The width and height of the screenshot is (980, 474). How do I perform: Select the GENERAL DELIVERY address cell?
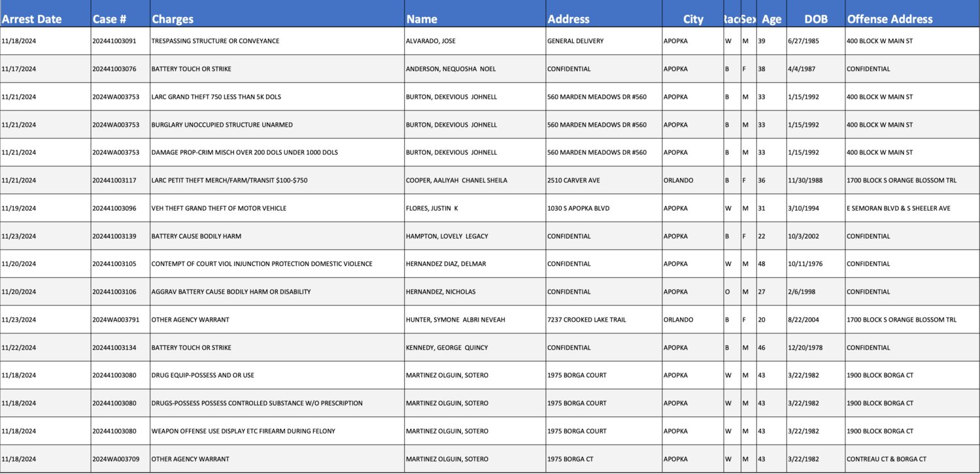603,41
